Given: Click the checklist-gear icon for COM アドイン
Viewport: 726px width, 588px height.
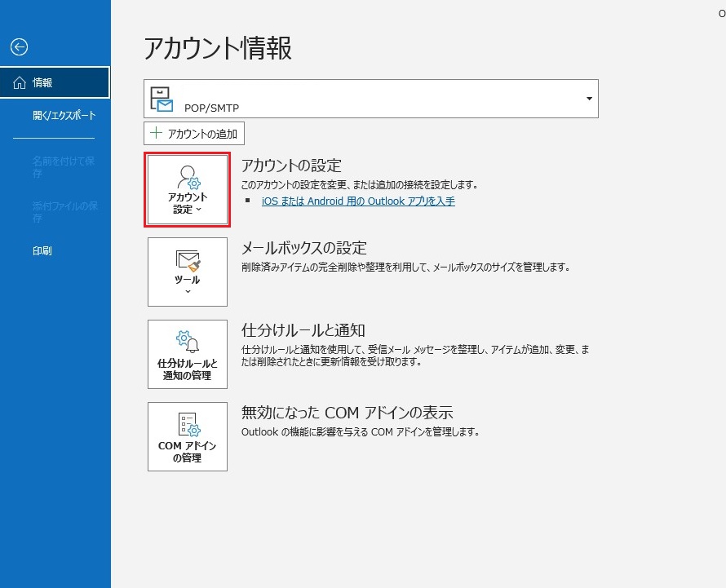Looking at the screenshot, I should [x=188, y=424].
